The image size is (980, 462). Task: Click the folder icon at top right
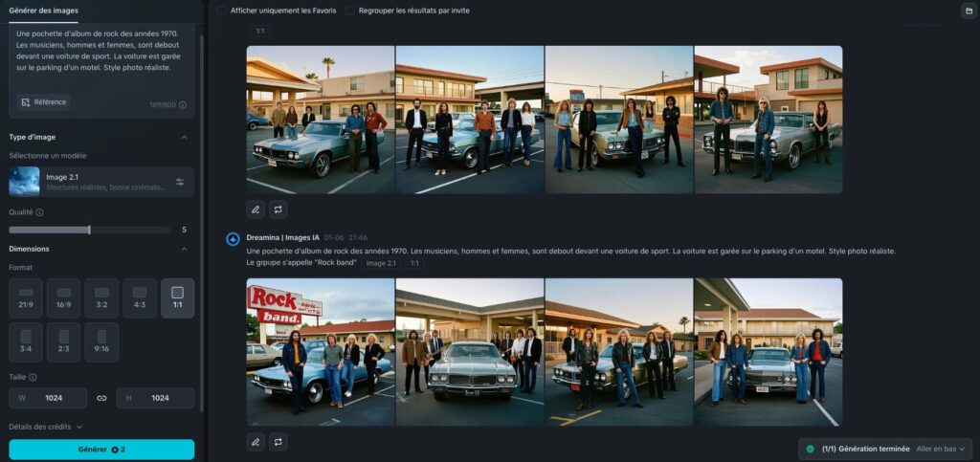(x=968, y=11)
